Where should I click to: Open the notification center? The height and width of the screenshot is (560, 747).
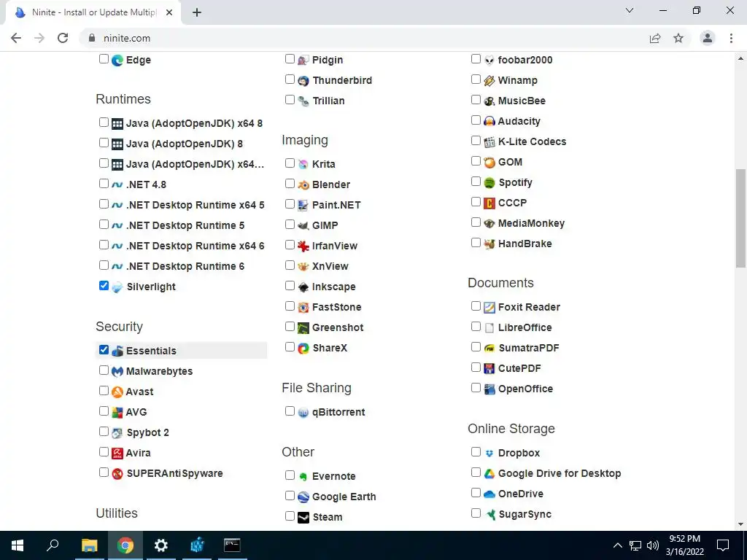723,545
